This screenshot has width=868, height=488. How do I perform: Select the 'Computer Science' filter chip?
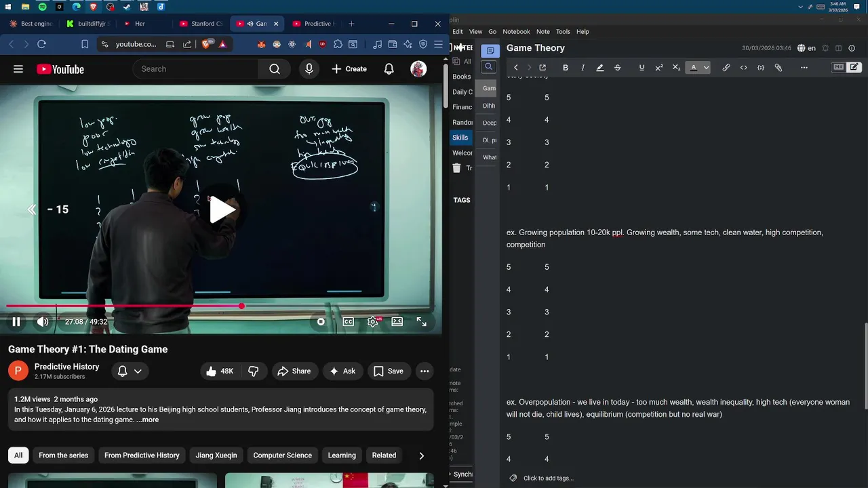coord(283,455)
